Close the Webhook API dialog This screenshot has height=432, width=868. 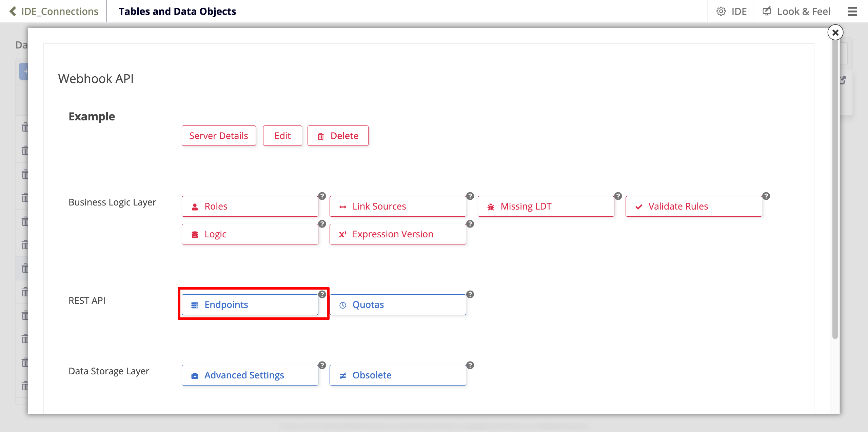pos(835,33)
